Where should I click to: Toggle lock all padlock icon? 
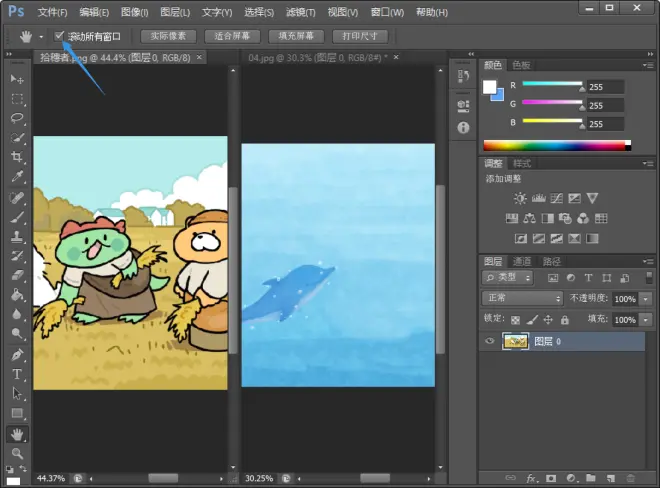pos(564,320)
